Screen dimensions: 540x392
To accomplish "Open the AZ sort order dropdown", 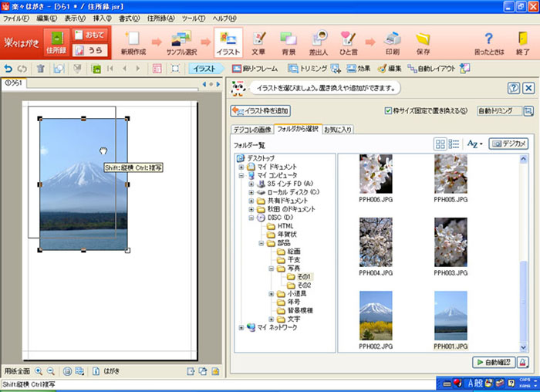I will (x=474, y=144).
